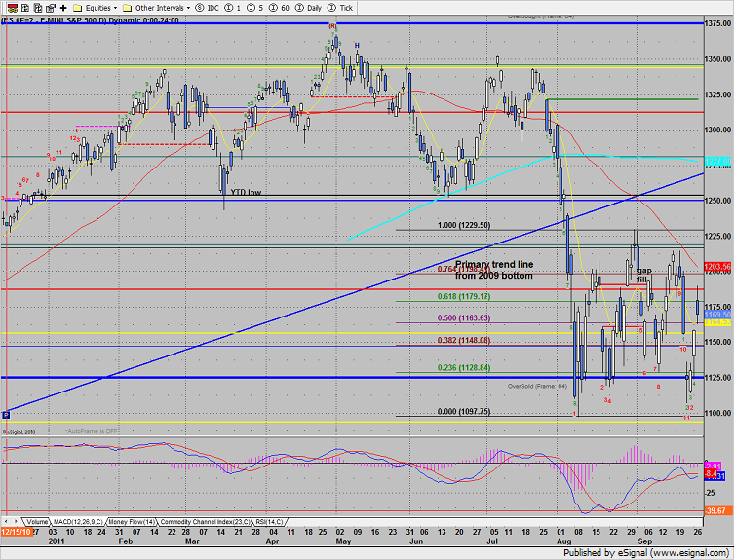This screenshot has height=560, width=734.
Task: Switch to the Tick interval
Action: coord(340,8)
